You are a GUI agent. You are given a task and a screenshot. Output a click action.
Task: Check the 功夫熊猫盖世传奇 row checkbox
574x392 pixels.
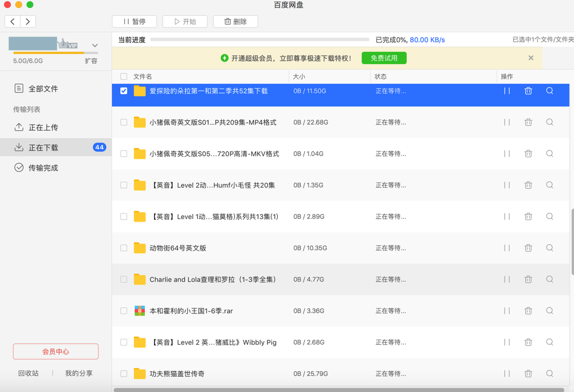tap(124, 373)
